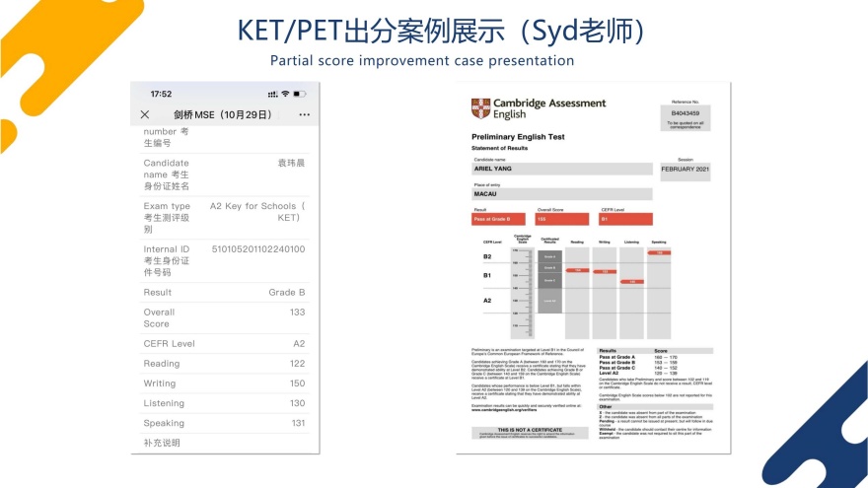Click the Speaking score 131
Viewport: 868px width, 488px height.
[x=298, y=423]
